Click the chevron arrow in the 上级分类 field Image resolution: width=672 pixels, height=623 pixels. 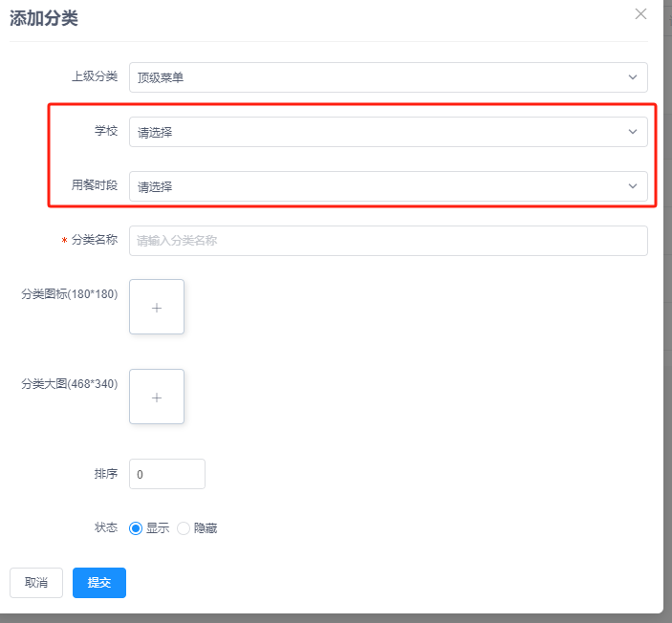pos(632,77)
